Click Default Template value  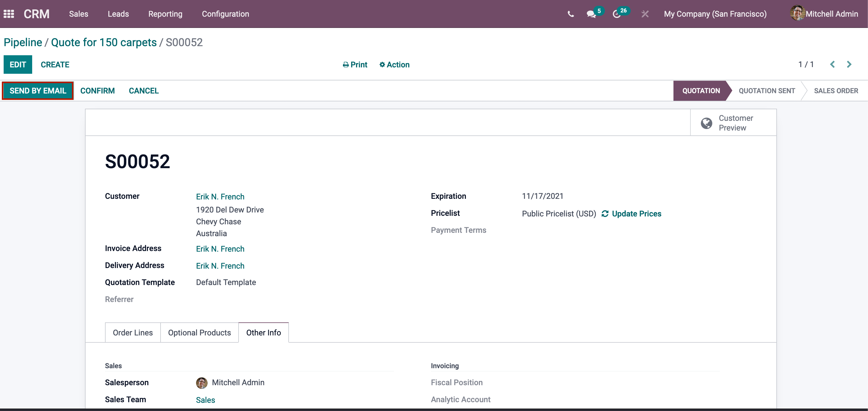click(x=226, y=282)
